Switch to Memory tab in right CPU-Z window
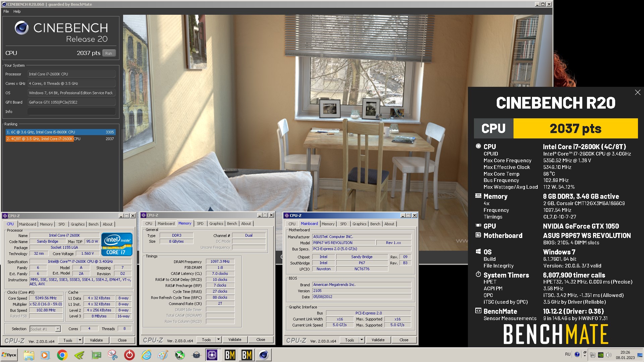This screenshot has width=644, height=362. pyautogui.click(x=328, y=224)
